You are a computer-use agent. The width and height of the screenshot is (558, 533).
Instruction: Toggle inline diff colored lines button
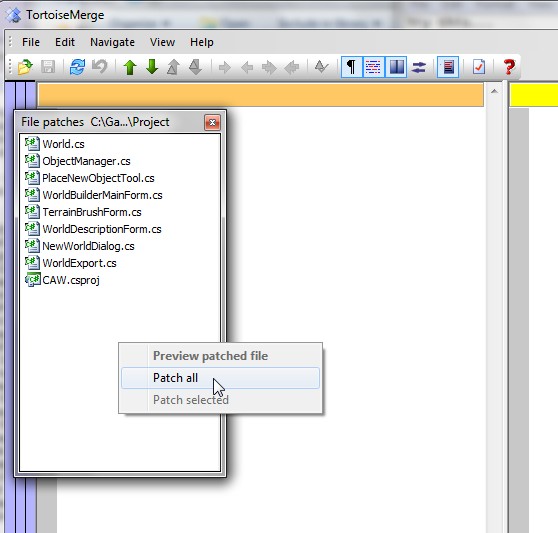pyautogui.click(x=373, y=67)
